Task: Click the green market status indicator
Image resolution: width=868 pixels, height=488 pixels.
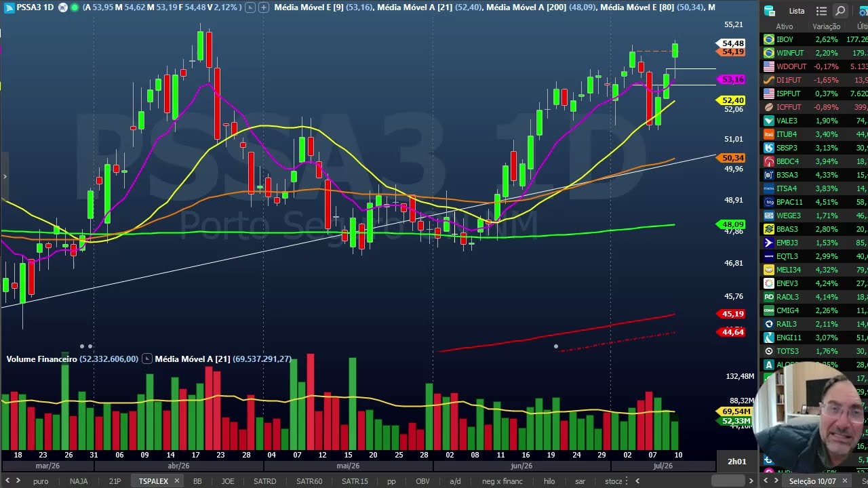Action: click(x=74, y=7)
